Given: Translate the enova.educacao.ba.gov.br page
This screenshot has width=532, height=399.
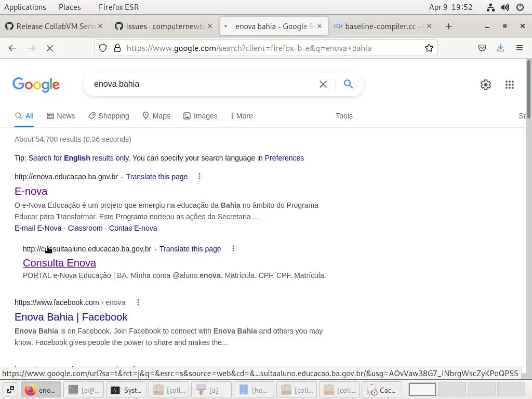Looking at the screenshot, I should (157, 177).
